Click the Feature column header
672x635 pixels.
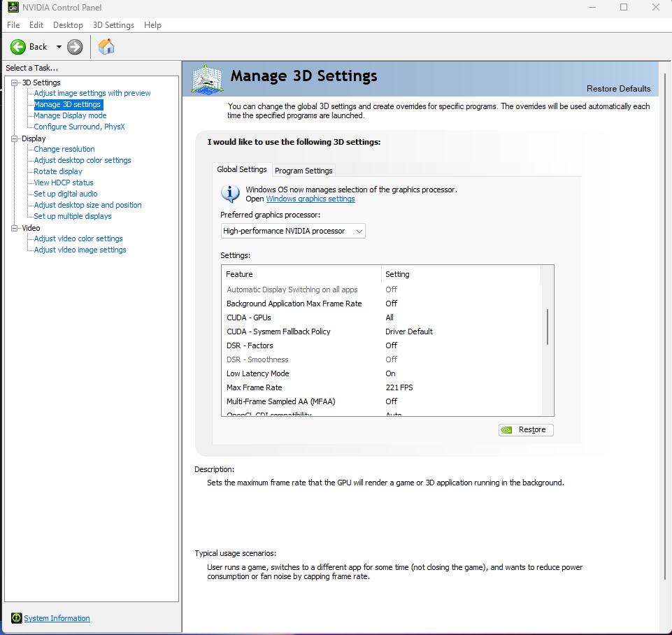click(301, 274)
